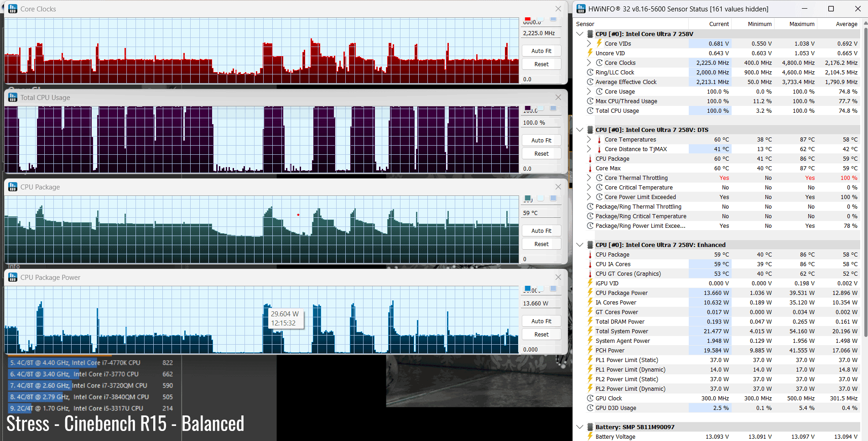
Task: Expand the Core Usage sensor row
Action: [589, 91]
